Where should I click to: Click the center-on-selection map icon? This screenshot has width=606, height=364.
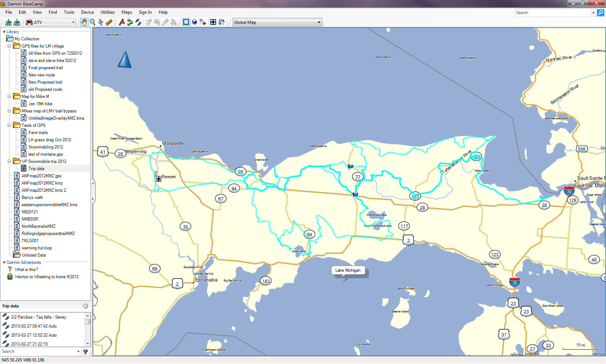pos(213,22)
